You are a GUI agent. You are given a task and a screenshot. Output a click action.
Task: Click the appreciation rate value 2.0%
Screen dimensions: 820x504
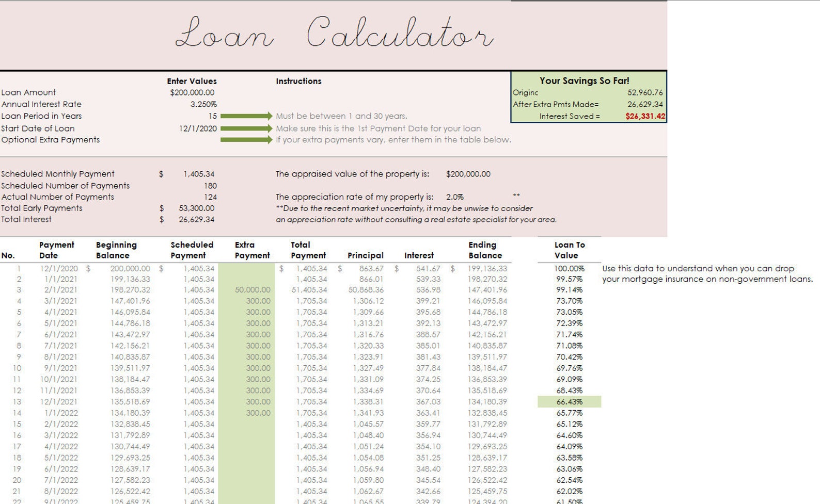coord(454,197)
